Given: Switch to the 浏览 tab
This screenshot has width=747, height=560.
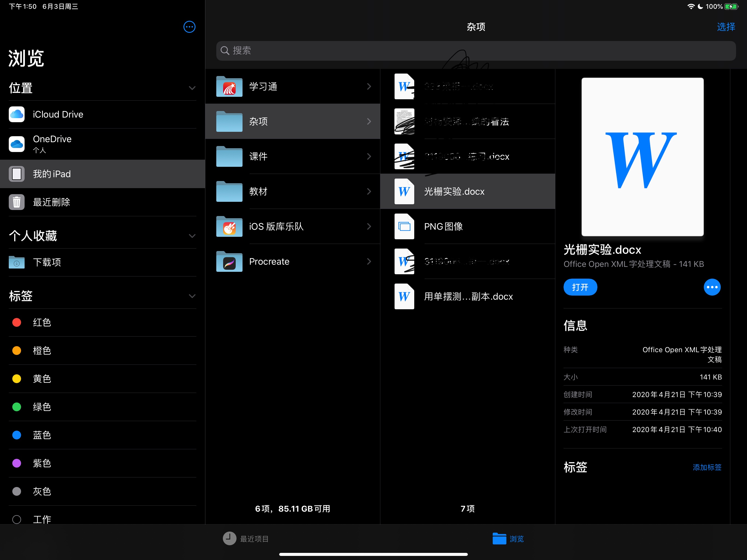Looking at the screenshot, I should [x=508, y=538].
